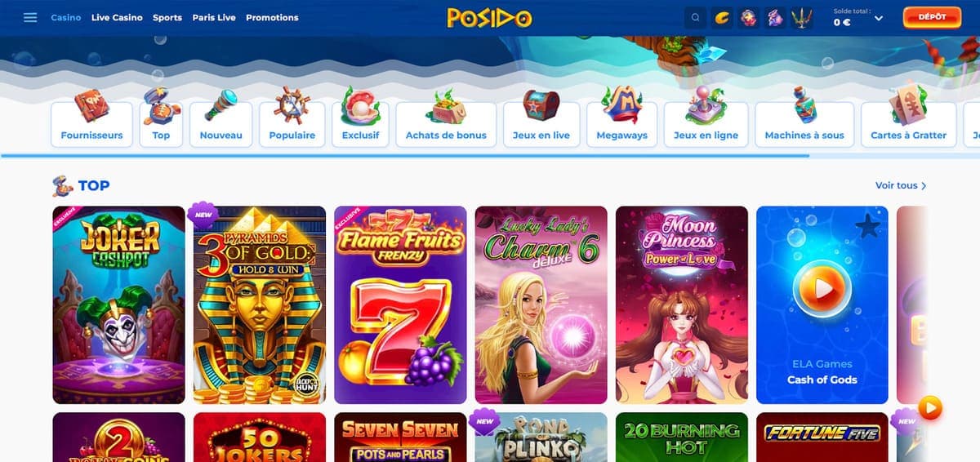Click the Posido logo
This screenshot has height=462, width=980.
coord(490,17)
